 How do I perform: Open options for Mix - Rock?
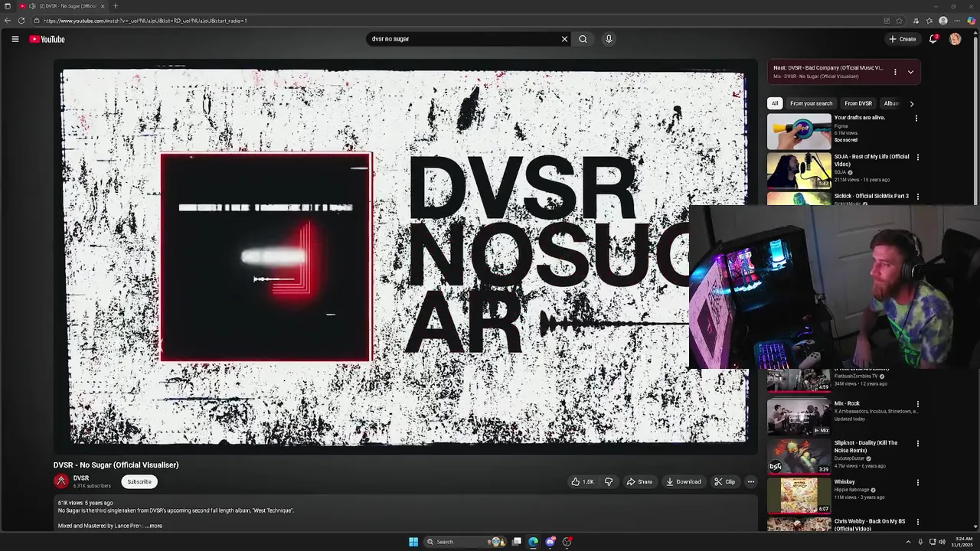[918, 404]
